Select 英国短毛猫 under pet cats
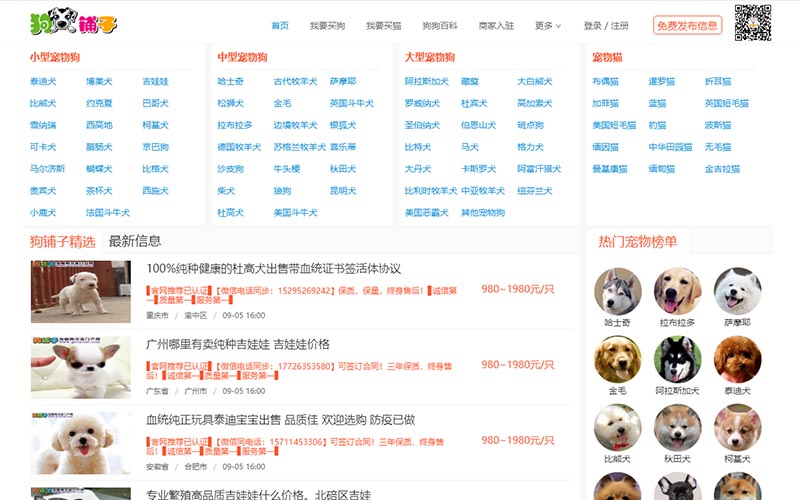This screenshot has height=500, width=800. [x=727, y=103]
